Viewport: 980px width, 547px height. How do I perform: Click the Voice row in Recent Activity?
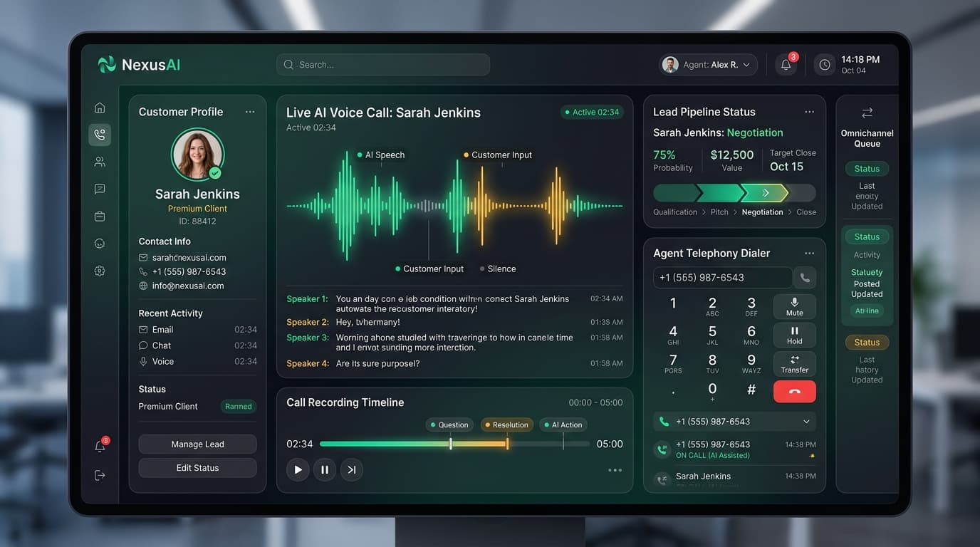point(197,361)
